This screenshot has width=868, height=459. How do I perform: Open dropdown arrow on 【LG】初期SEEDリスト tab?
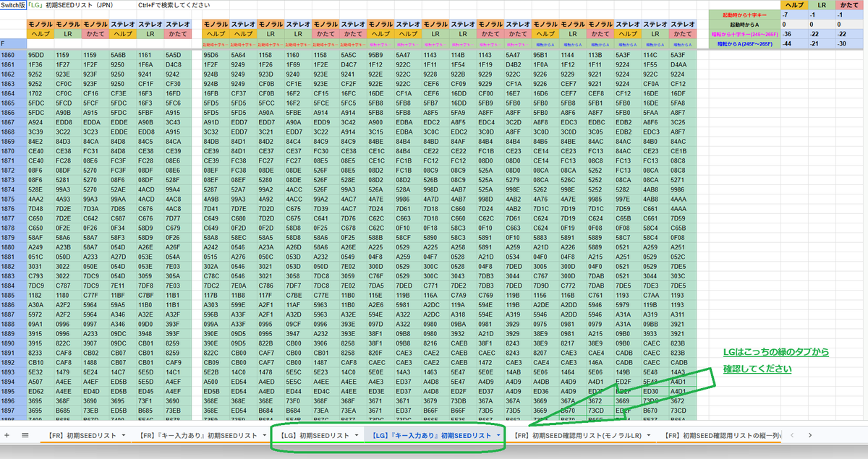(x=357, y=435)
